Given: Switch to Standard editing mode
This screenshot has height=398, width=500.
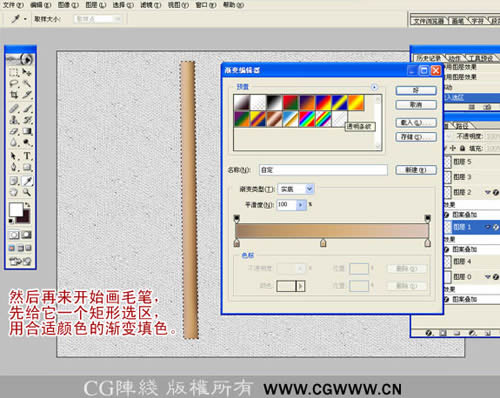Looking at the screenshot, I should [14, 235].
